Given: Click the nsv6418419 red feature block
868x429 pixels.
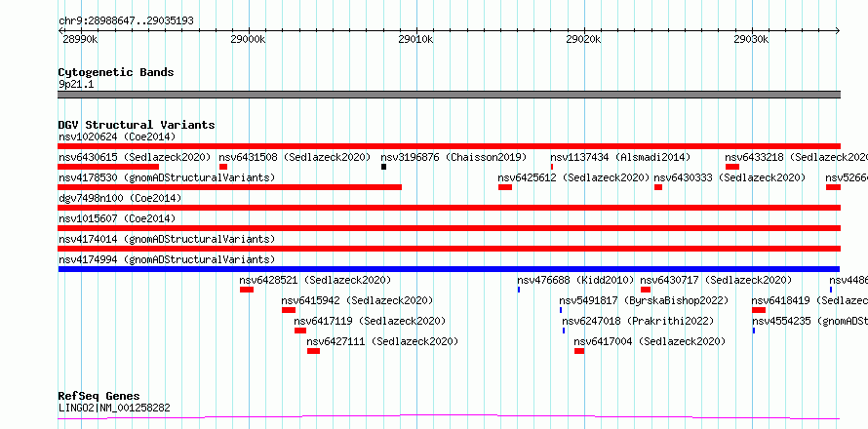Looking at the screenshot, I should [x=759, y=310].
